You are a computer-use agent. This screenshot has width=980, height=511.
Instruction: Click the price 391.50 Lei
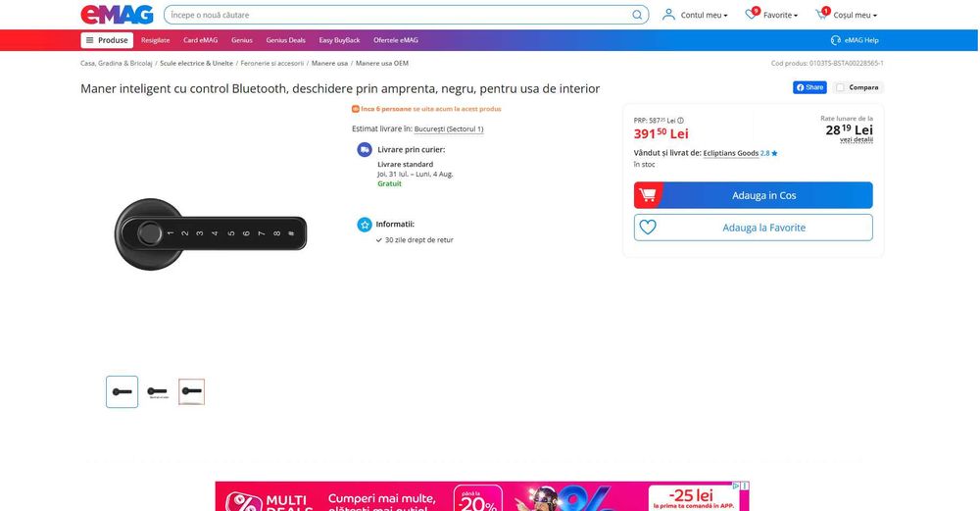pos(661,133)
